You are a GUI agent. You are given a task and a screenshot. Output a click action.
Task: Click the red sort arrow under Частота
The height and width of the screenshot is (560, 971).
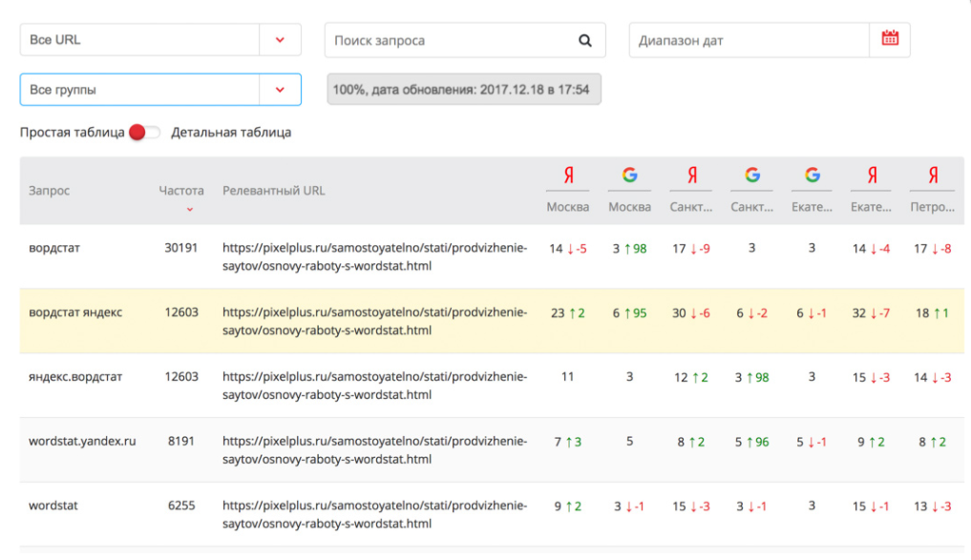click(190, 209)
